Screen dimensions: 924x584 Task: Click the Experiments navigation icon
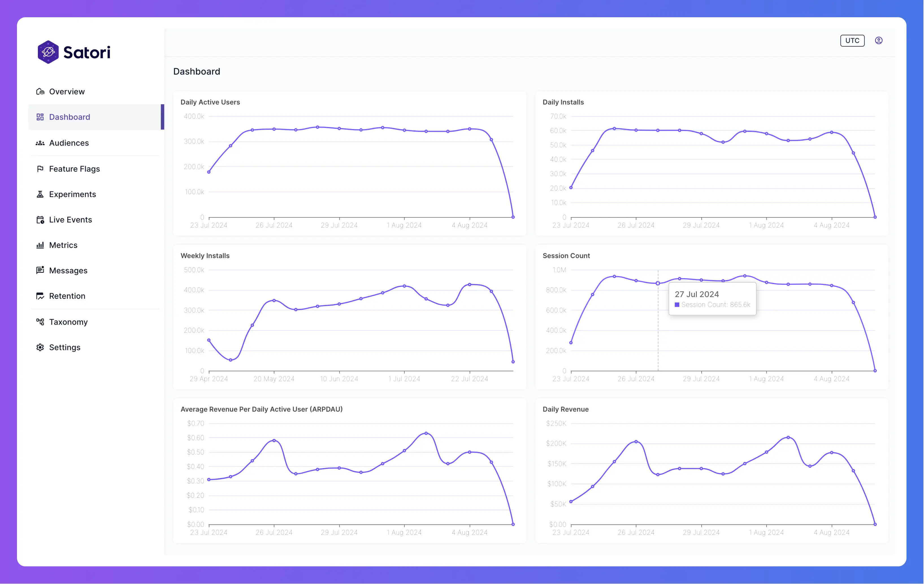tap(40, 194)
